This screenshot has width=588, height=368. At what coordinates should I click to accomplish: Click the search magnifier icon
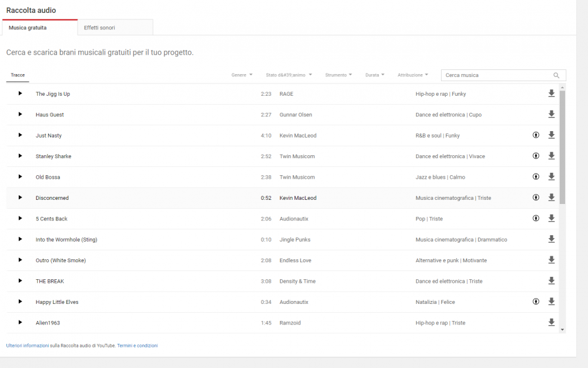[556, 75]
